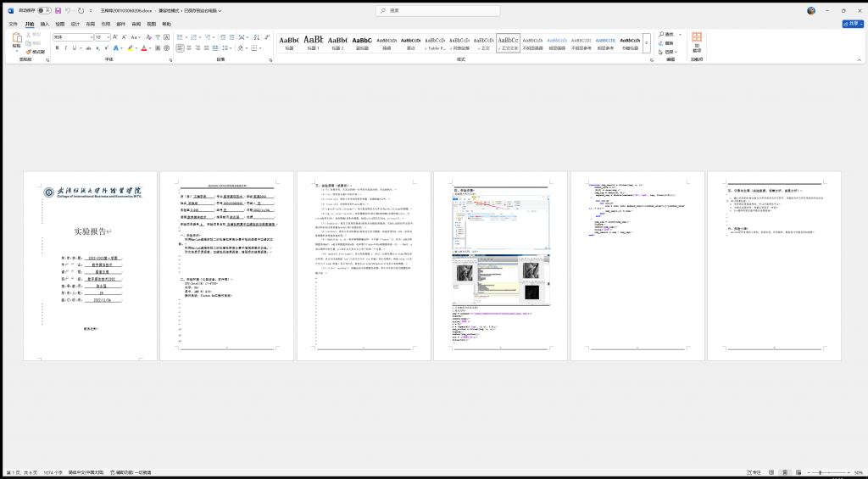The width and height of the screenshot is (868, 479).
Task: Click the Save icon in title bar
Action: click(58, 10)
